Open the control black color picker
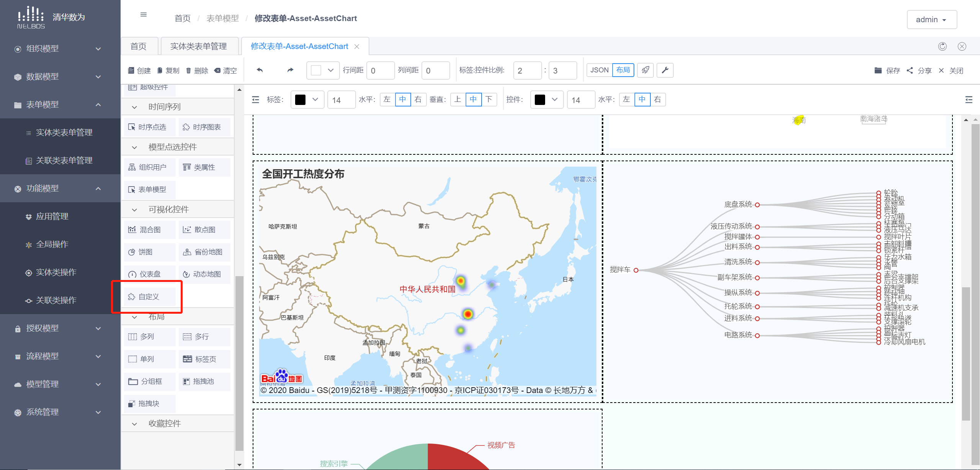The height and width of the screenshot is (470, 980). [547, 100]
